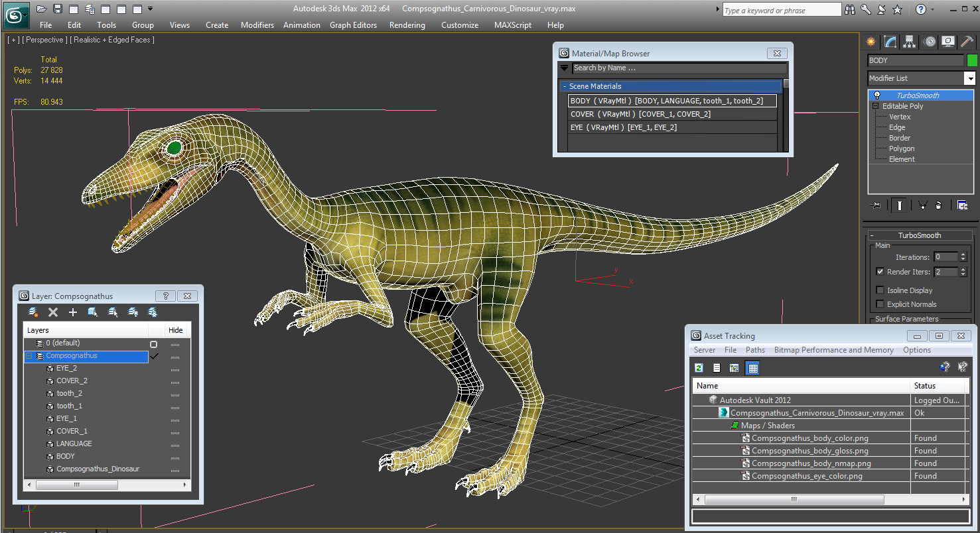Click the favorites star icon
The width and height of the screenshot is (980, 533).
coord(897,9)
